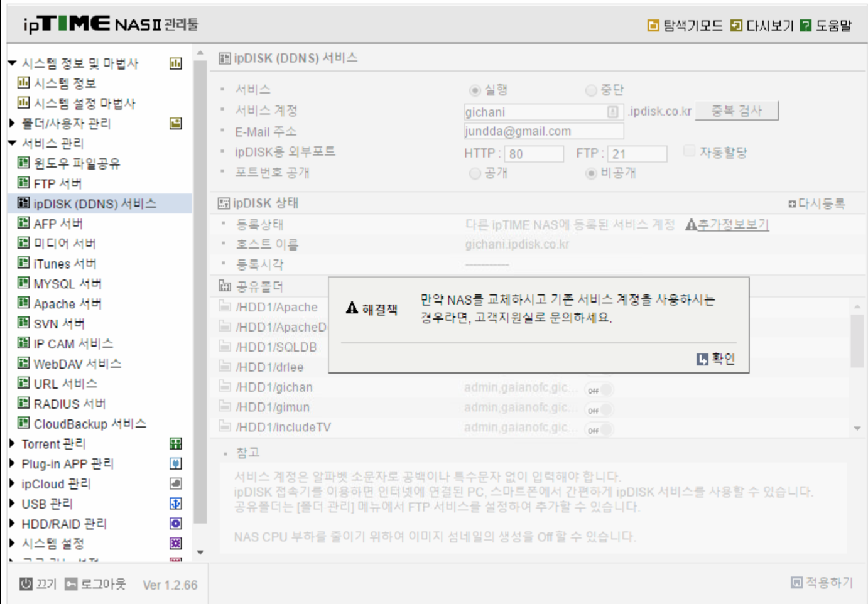The width and height of the screenshot is (868, 604).
Task: Click the E-Mail 주소 input field
Action: [x=544, y=131]
